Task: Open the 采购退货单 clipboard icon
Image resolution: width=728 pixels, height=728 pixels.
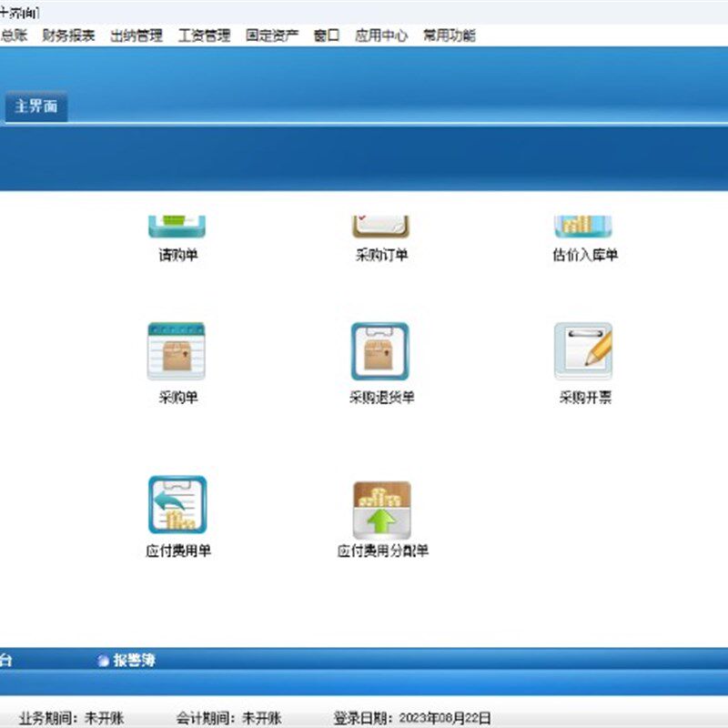Action: pyautogui.click(x=380, y=351)
